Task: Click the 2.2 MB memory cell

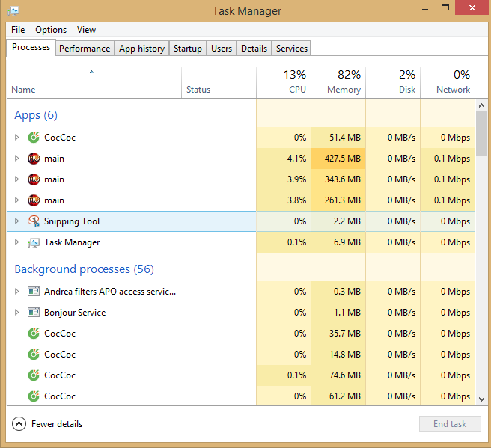Action: coord(338,221)
